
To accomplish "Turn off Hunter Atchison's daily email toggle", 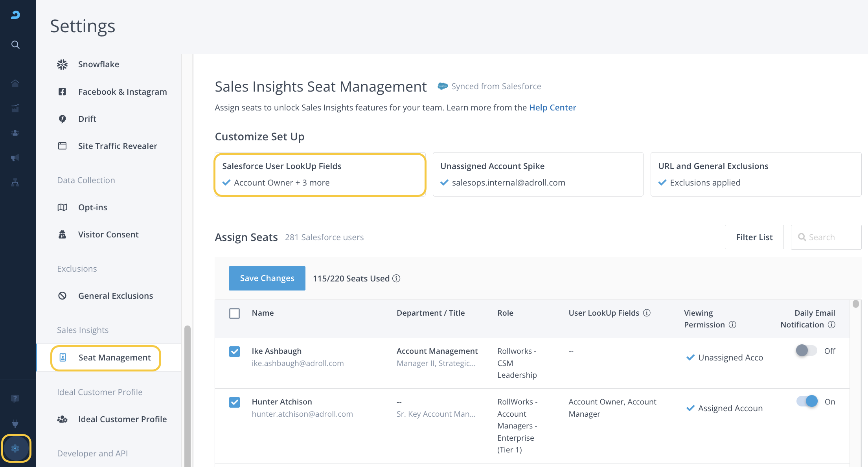I will tap(807, 401).
